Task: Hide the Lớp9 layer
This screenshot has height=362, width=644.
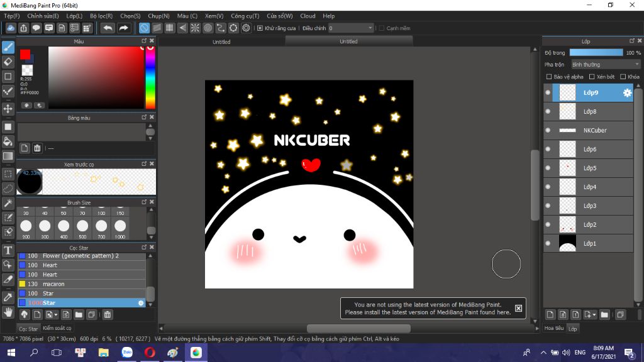Action: click(x=548, y=93)
